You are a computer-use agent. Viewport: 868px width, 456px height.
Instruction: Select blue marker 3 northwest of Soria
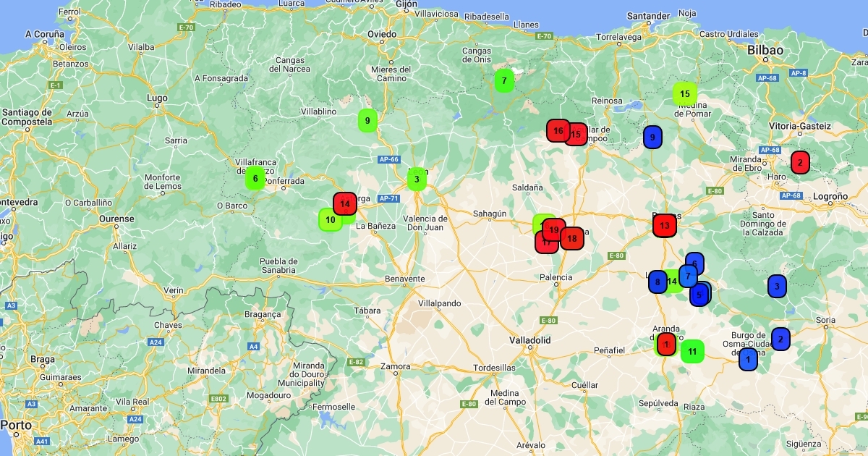[777, 287]
